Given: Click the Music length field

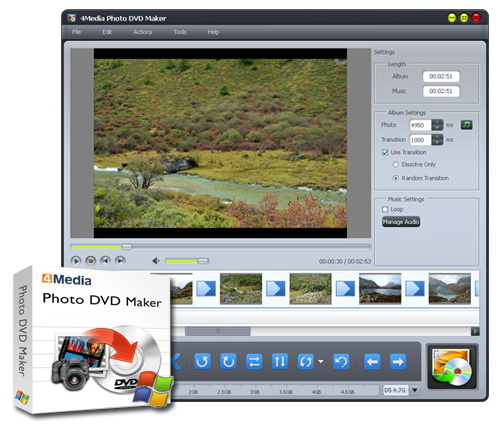Looking at the screenshot, I should click(x=441, y=91).
